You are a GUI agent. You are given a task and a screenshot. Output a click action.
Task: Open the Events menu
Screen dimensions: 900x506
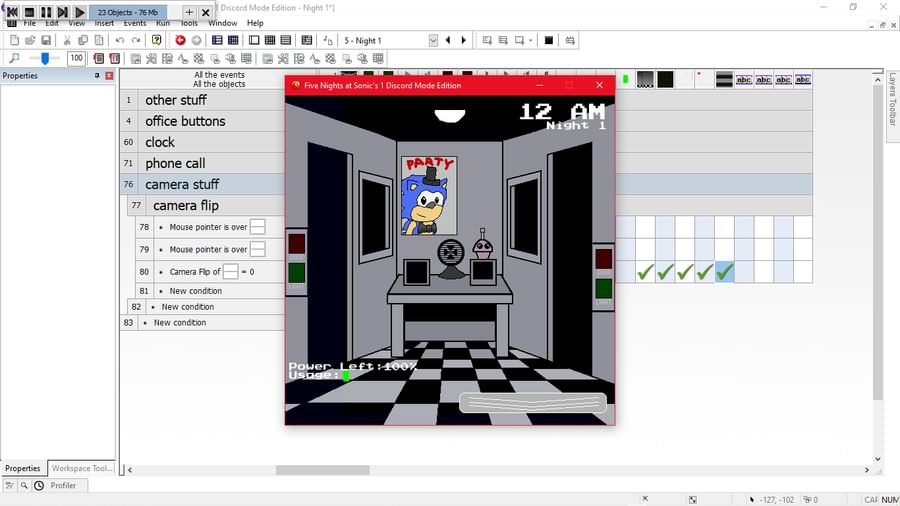[135, 24]
